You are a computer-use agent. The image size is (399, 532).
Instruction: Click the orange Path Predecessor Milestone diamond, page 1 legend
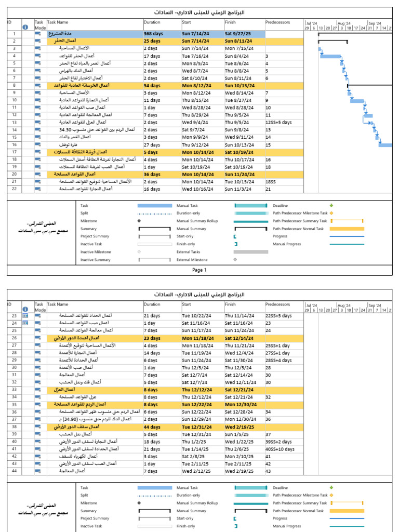click(331, 213)
